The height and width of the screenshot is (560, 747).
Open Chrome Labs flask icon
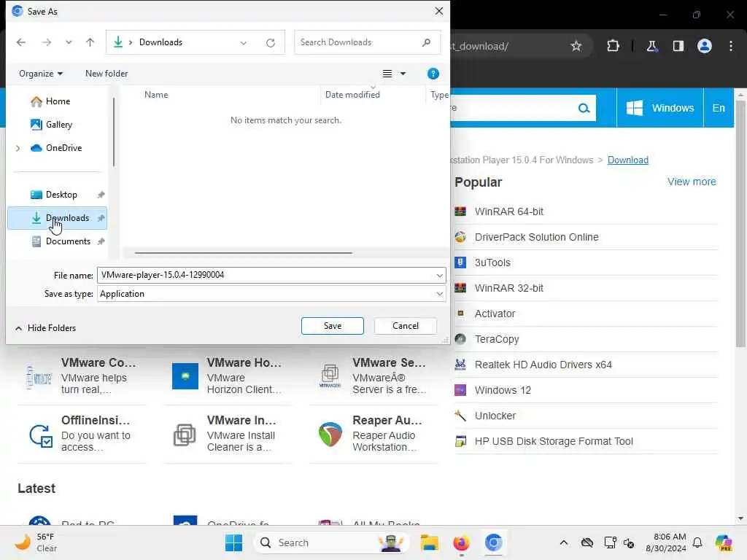(x=651, y=46)
